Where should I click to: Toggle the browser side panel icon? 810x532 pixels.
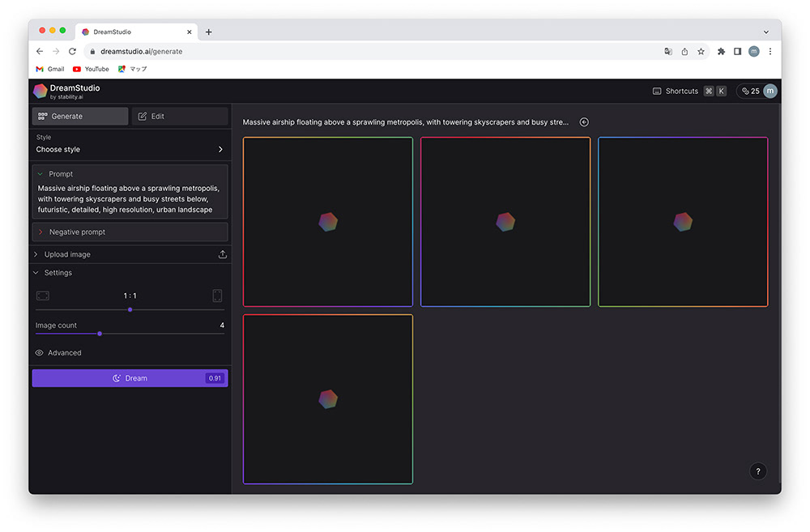coord(738,51)
